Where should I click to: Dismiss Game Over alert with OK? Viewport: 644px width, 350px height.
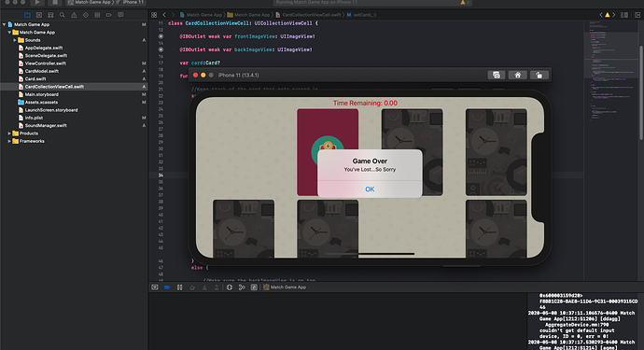(370, 189)
